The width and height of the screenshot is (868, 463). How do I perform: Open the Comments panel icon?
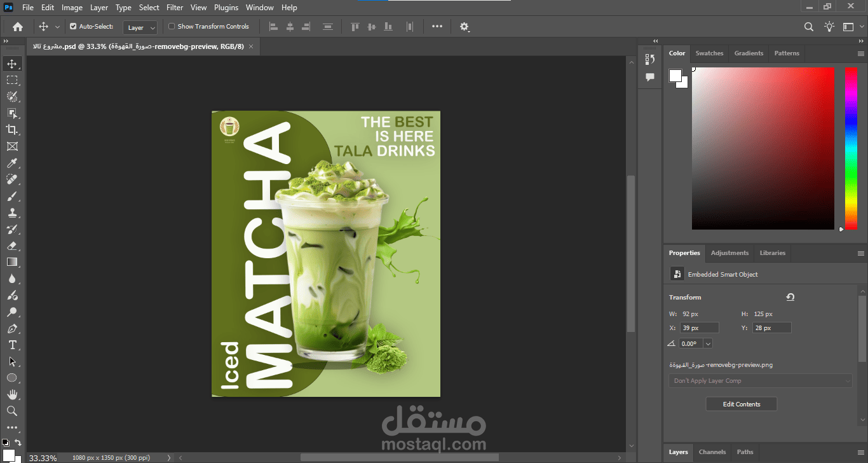[x=650, y=77]
